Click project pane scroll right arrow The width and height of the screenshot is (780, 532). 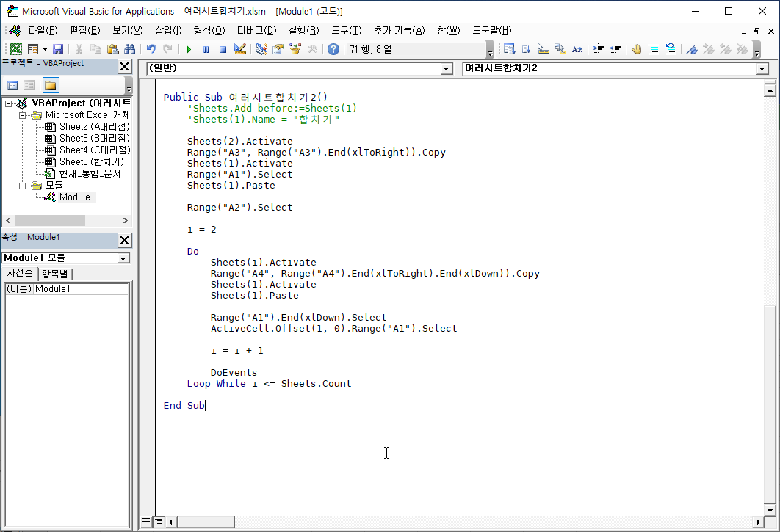coord(126,220)
